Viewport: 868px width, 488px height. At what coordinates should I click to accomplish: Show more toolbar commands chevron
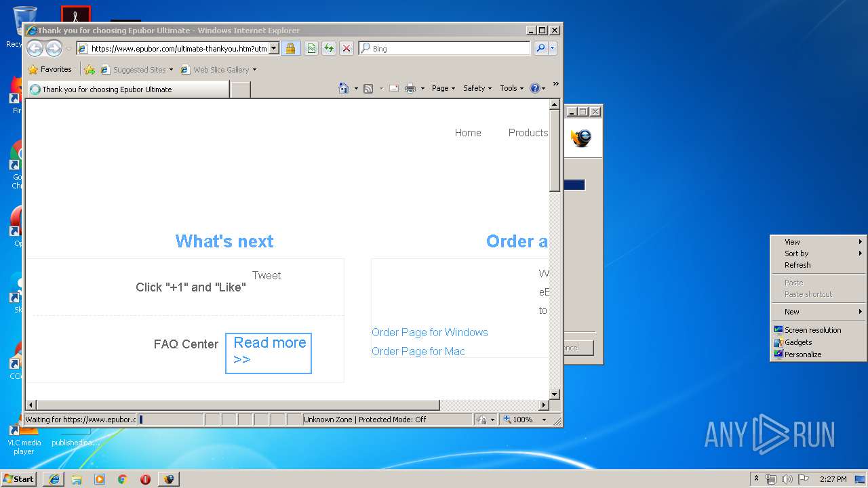tap(555, 84)
